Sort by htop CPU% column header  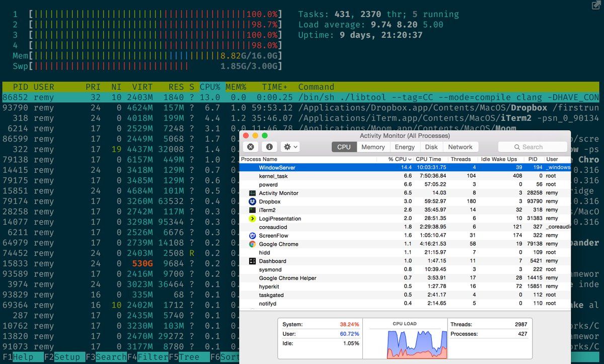point(211,87)
